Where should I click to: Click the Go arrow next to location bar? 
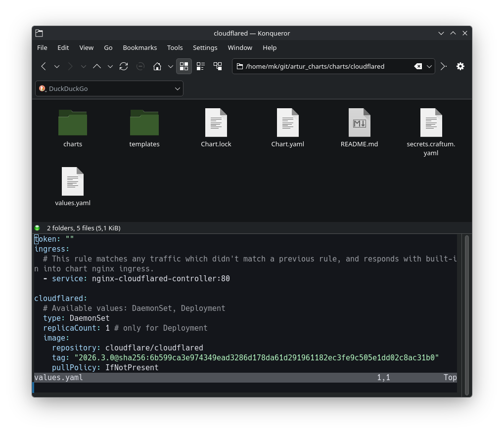[x=444, y=67]
